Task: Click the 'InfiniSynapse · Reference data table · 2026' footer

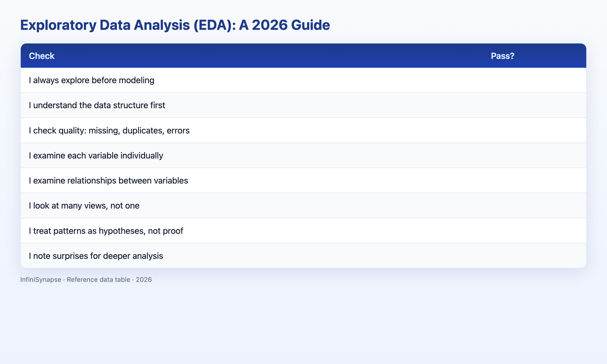Action: click(x=86, y=280)
